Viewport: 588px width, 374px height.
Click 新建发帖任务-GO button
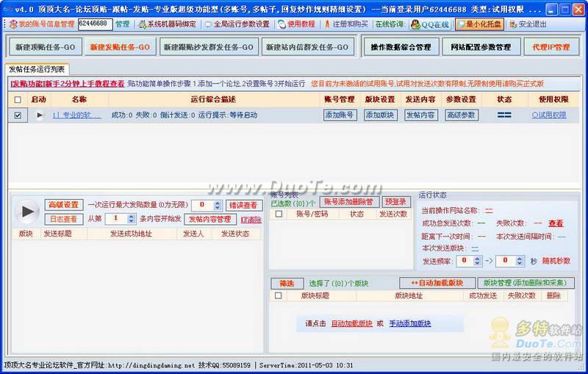[120, 47]
